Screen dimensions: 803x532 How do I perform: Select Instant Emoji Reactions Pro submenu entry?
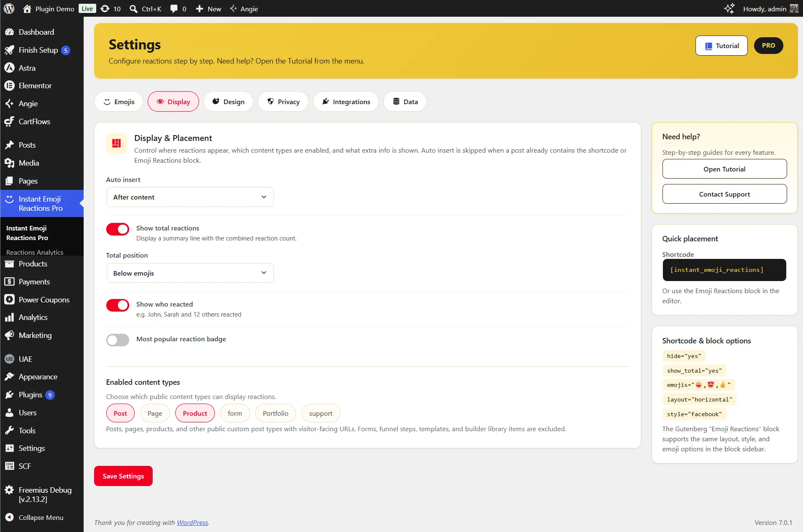(x=27, y=233)
